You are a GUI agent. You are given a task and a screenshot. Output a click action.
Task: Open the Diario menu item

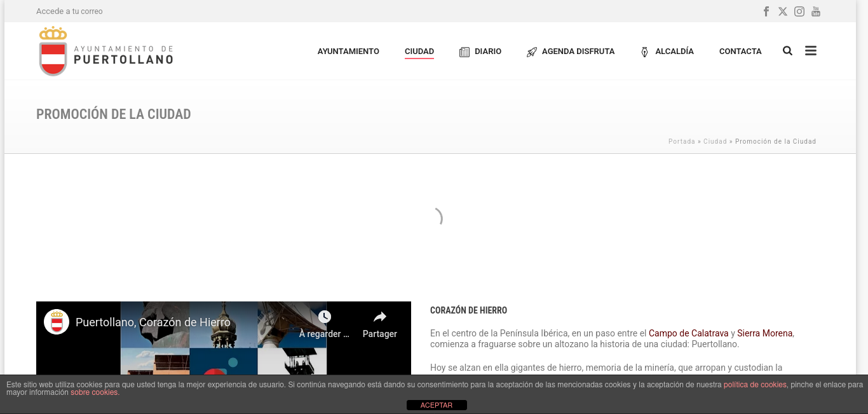click(x=488, y=52)
